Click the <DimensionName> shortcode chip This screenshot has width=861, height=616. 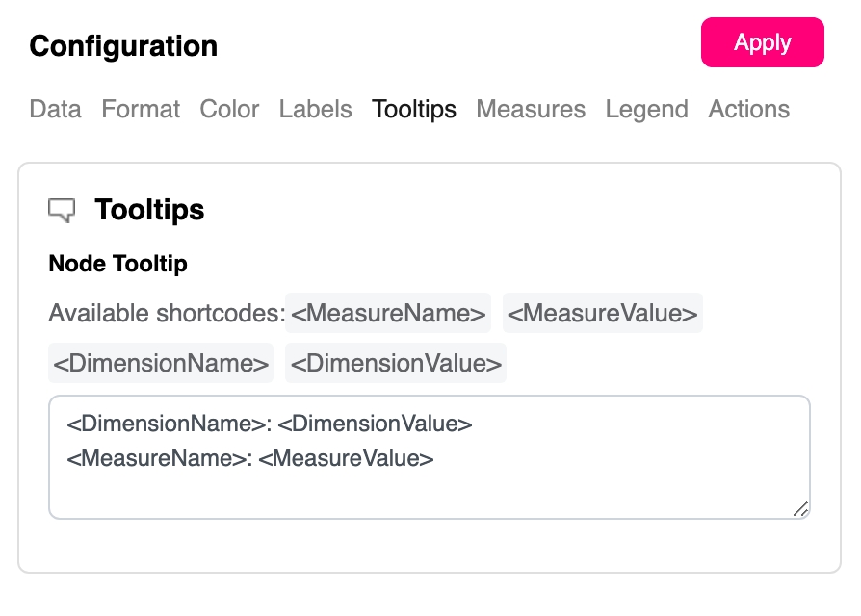click(161, 364)
